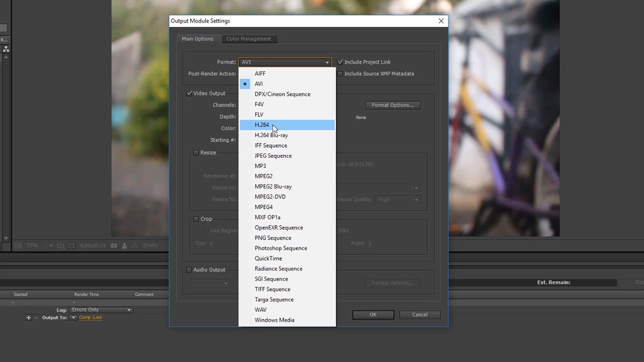Uncheck the Include Project Link checkbox
This screenshot has height=362, width=644.
341,62
